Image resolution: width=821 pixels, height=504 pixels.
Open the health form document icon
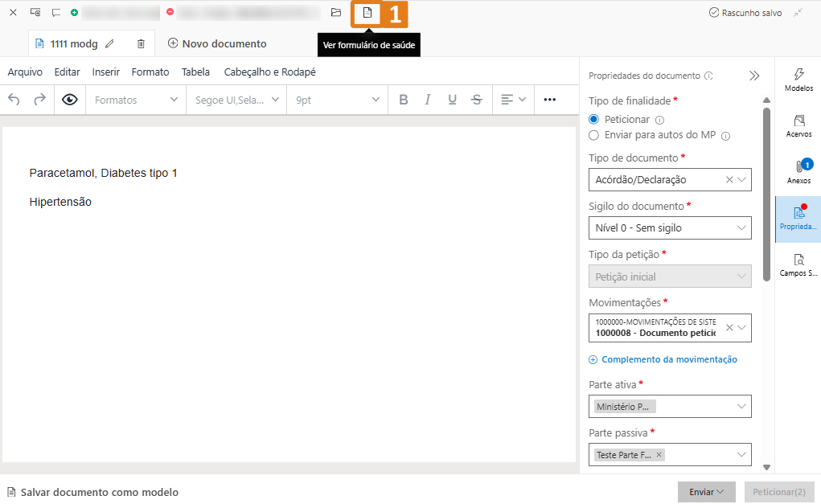(367, 13)
